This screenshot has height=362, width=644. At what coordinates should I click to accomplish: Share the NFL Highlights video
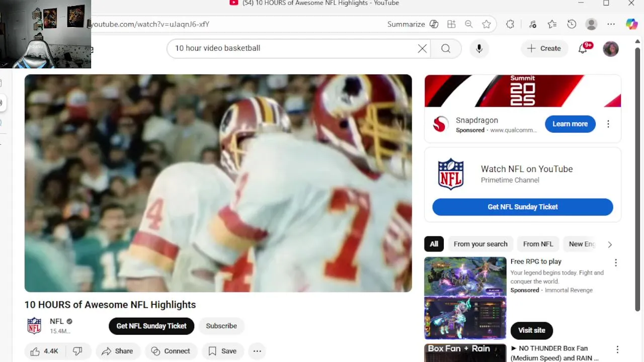pos(117,351)
